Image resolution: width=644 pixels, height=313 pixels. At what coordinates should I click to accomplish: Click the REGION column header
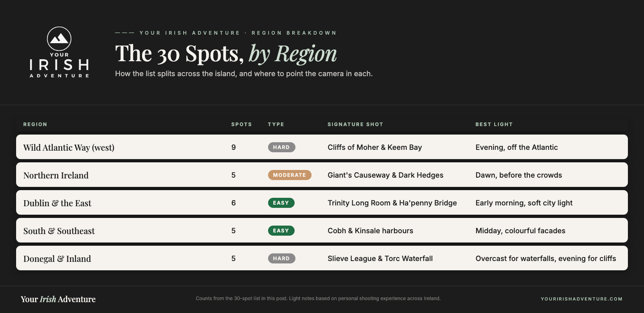tap(35, 124)
